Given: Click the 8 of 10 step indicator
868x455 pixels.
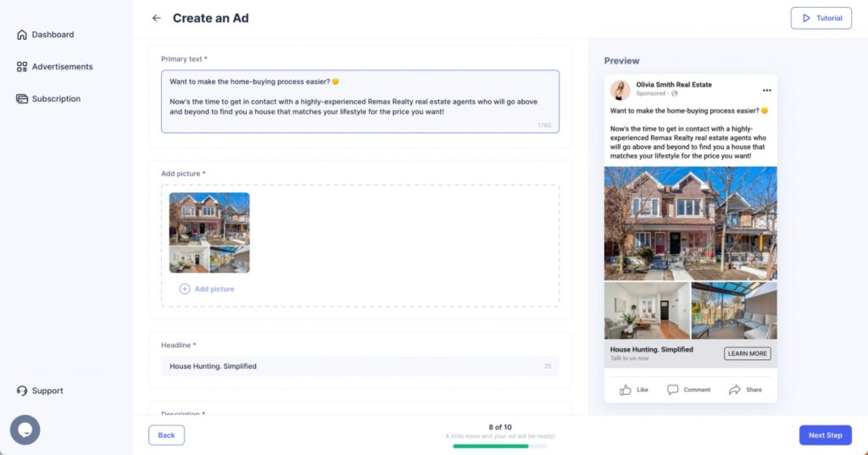Looking at the screenshot, I should coord(500,427).
